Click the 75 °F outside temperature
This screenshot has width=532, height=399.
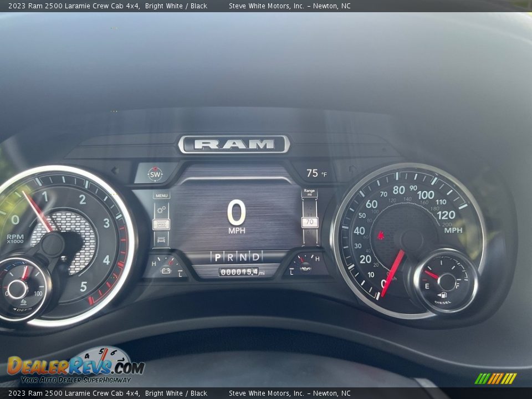click(x=316, y=173)
